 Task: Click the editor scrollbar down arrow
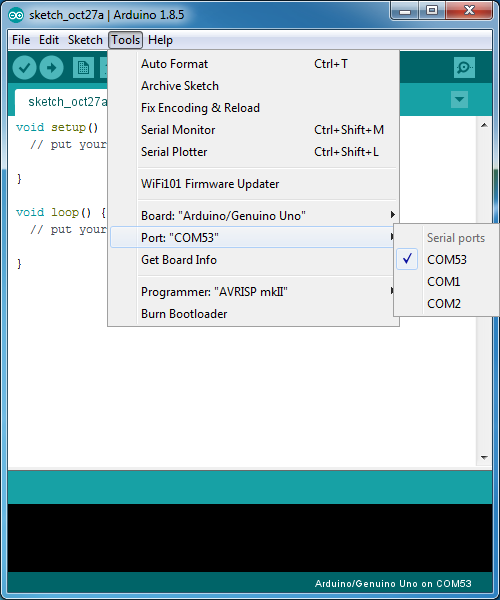484,458
